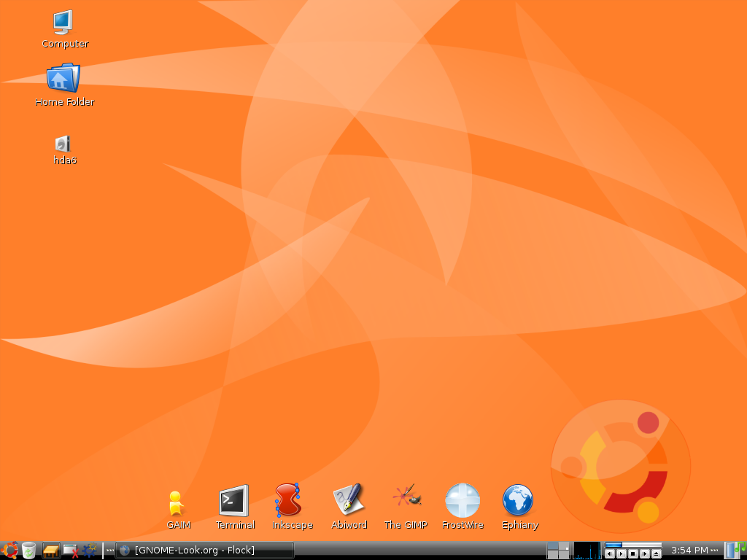Open the blue gear settings panel icon
Viewport: 747px width, 560px height.
[x=90, y=550]
